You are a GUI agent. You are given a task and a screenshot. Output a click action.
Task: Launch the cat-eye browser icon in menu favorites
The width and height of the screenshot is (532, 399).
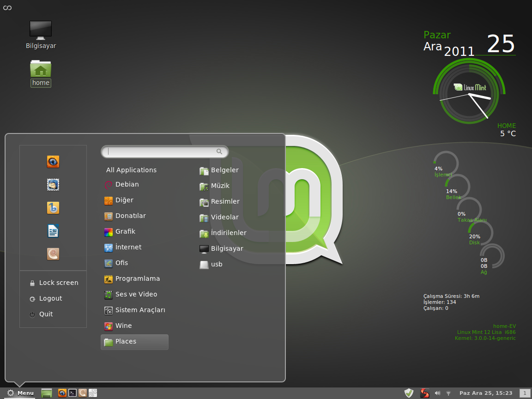pyautogui.click(x=53, y=162)
